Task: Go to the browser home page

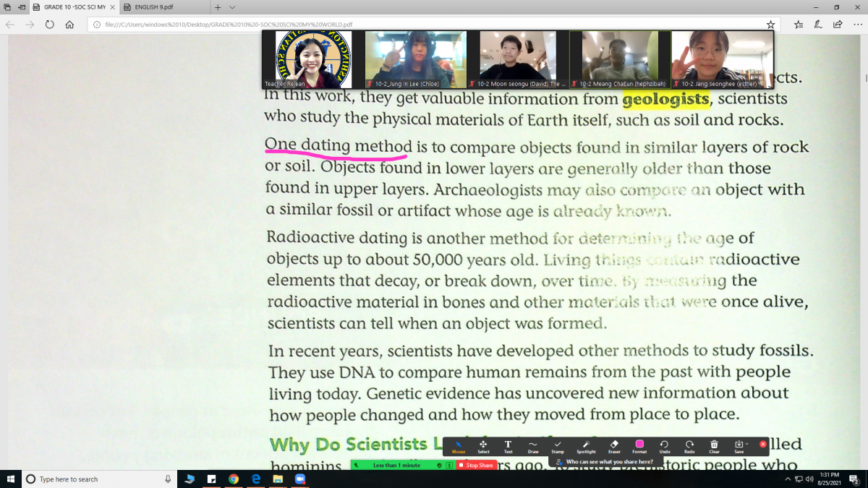Action: pos(69,24)
